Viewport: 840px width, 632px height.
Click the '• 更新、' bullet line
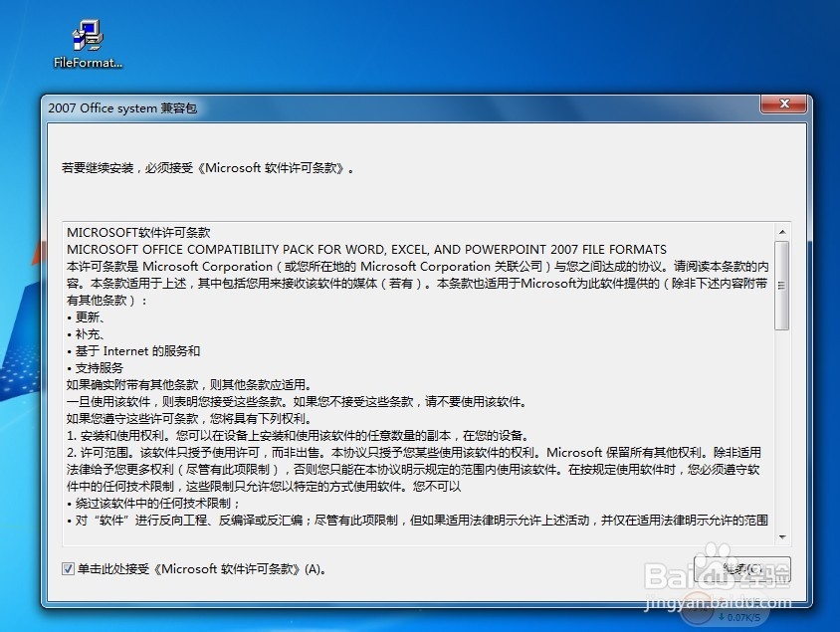[x=86, y=317]
